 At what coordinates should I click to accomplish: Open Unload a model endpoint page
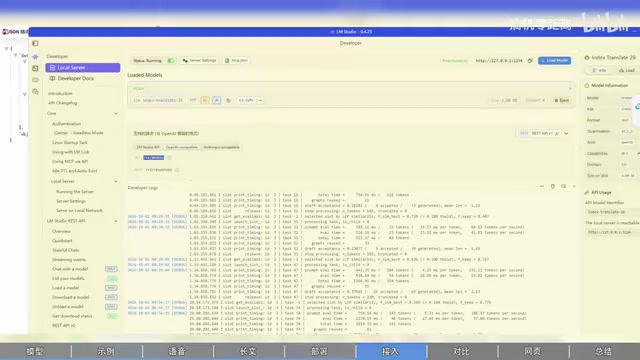pos(68,307)
